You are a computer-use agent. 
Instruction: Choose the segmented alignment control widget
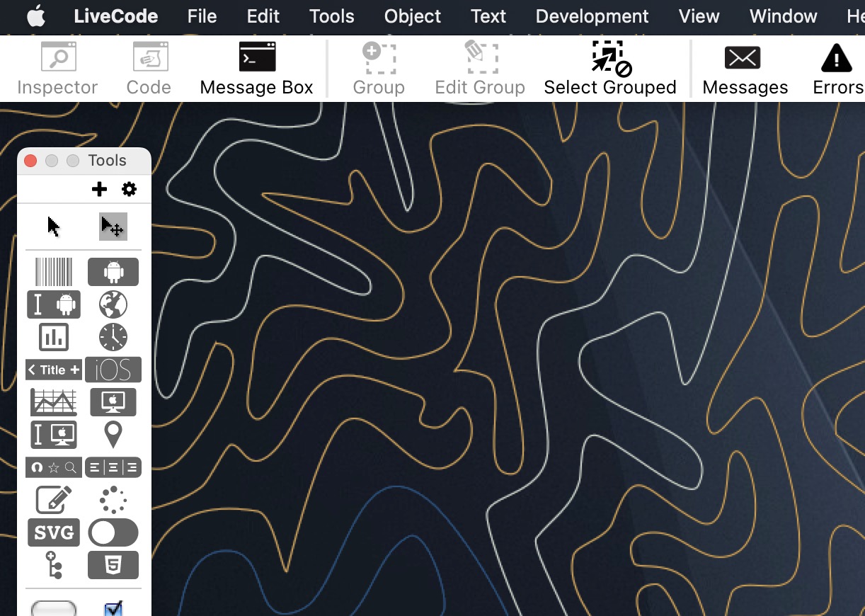(113, 467)
